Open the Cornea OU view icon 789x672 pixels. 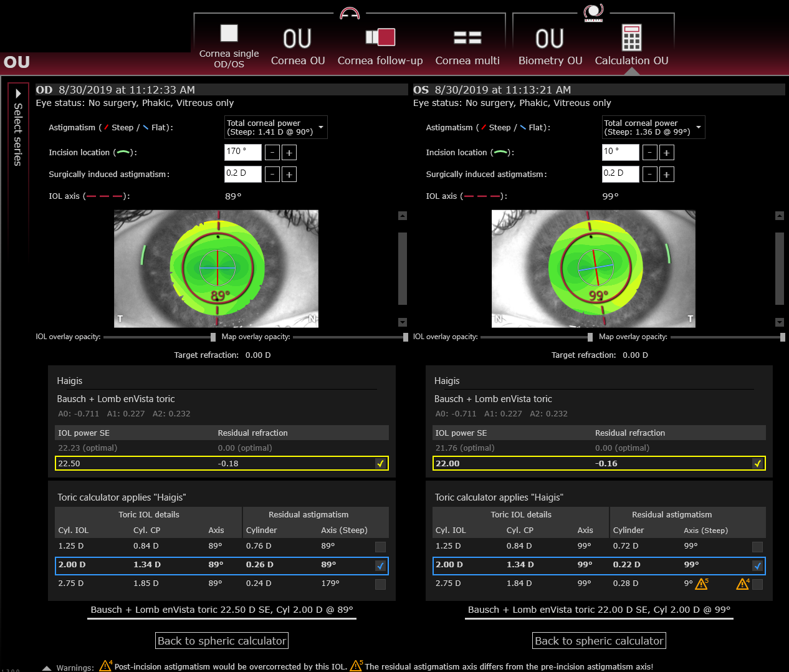(x=297, y=39)
